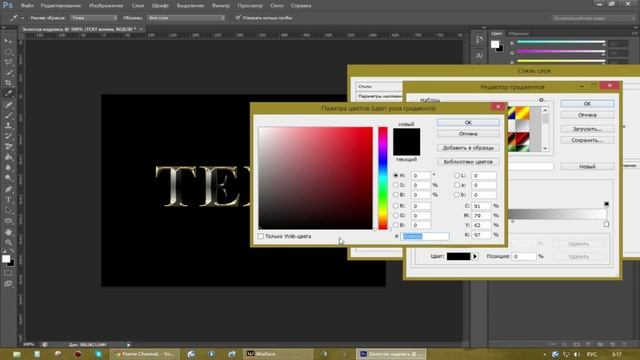Click arrow beside the 'Цвет' stop swatch
Image resolution: width=640 pixels, height=360 pixels.
tap(475, 256)
